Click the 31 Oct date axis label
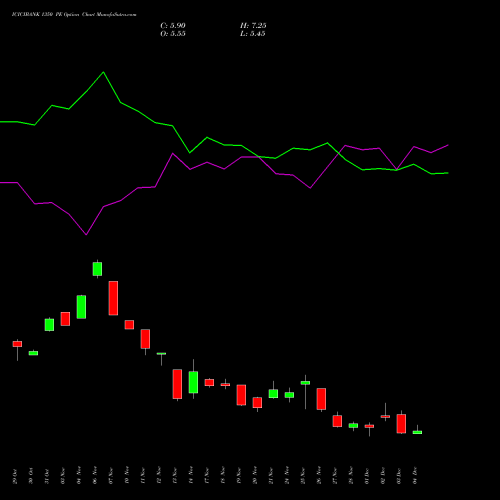 47,476
